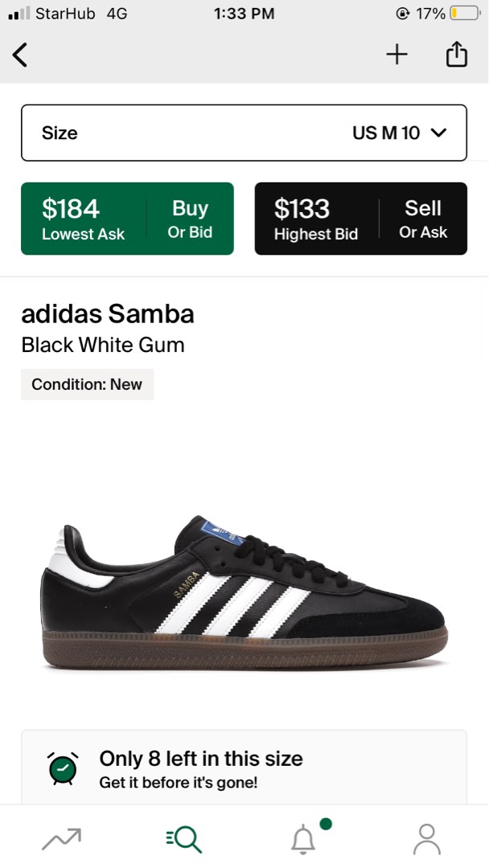This screenshot has height=868, width=489.
Task: Open the Size selector showing US M 10
Action: coord(244,133)
